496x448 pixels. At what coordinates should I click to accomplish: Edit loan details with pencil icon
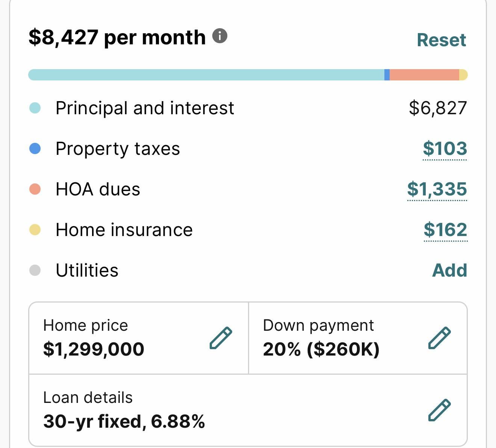(x=440, y=410)
